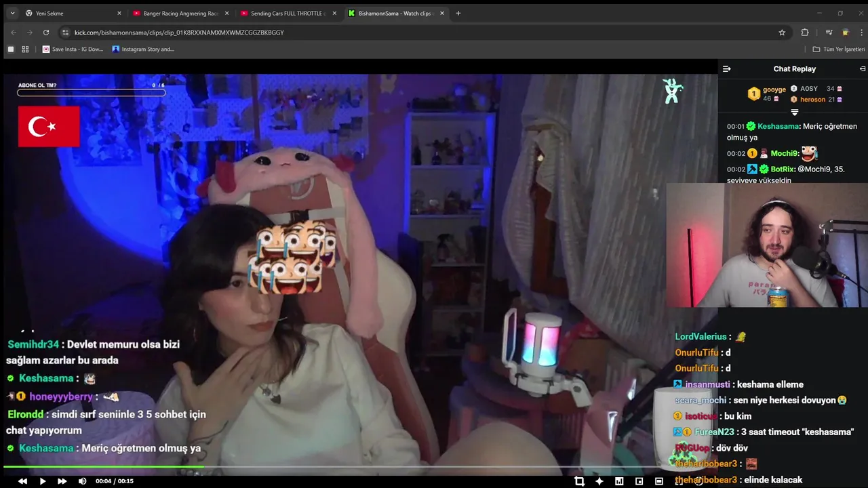Enable picture-in-picture mode icon

[x=639, y=481]
